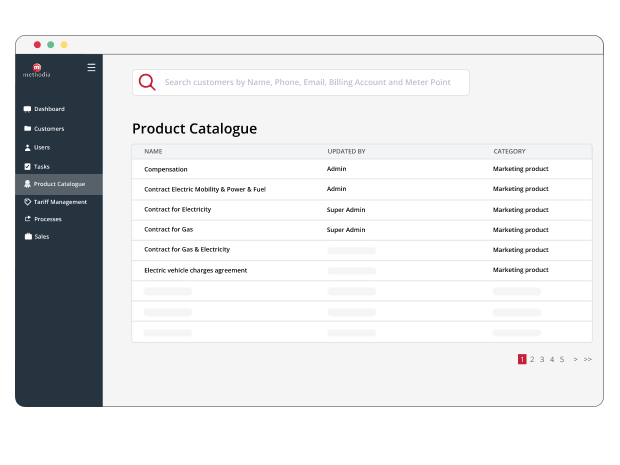Open the Compensation product row
This screenshot has width=620, height=465.
pos(166,169)
